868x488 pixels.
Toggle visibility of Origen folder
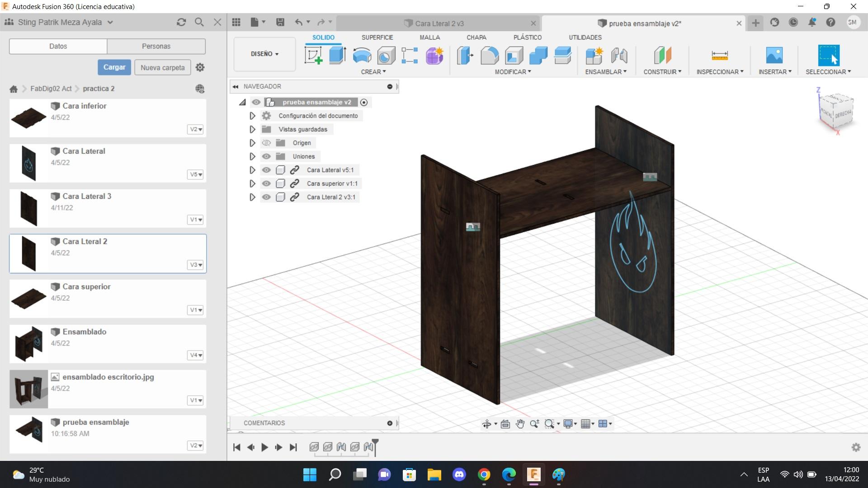click(266, 143)
